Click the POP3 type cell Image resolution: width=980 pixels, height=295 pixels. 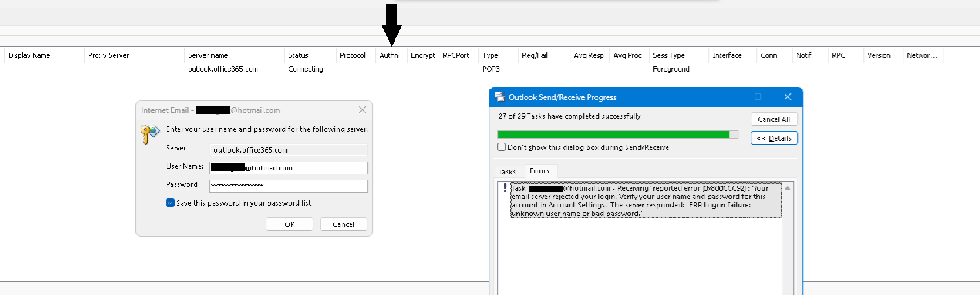click(x=491, y=69)
